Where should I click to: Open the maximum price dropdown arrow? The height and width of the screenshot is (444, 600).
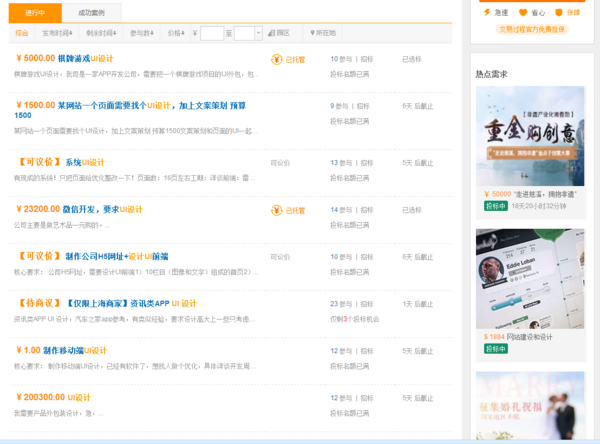258,33
